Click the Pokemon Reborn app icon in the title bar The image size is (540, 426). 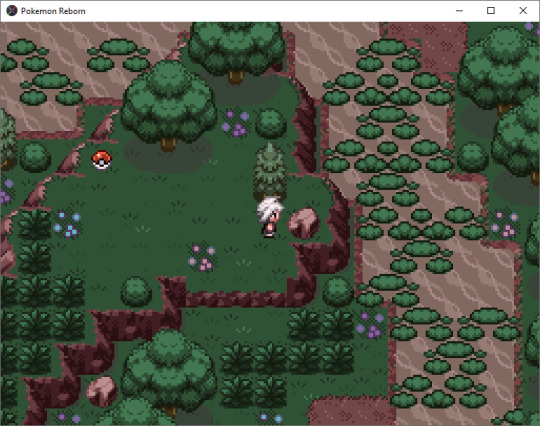(12, 11)
